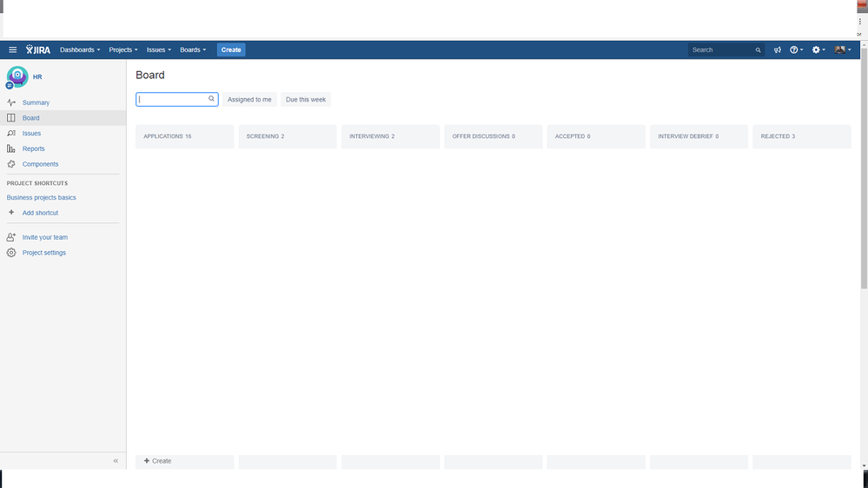Viewport: 868px width, 488px height.
Task: Click the HR project name
Action: [x=37, y=77]
